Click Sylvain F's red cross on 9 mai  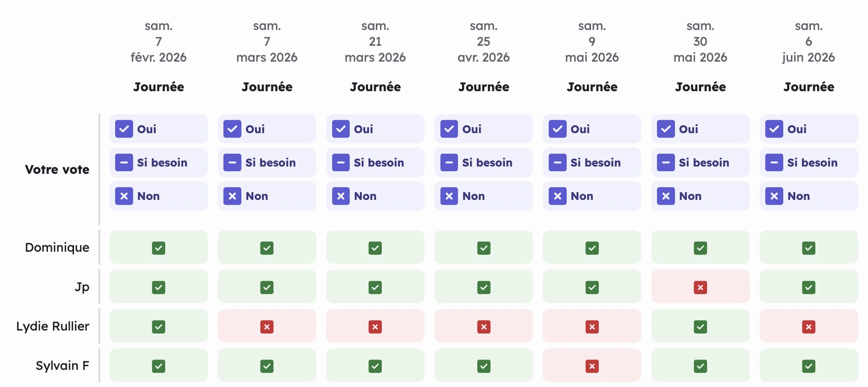coord(592,366)
